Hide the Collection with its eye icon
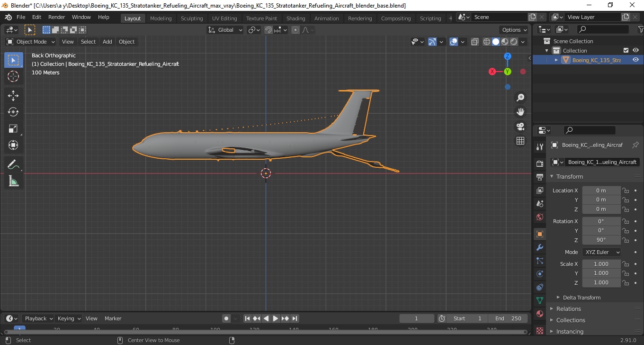 [636, 50]
